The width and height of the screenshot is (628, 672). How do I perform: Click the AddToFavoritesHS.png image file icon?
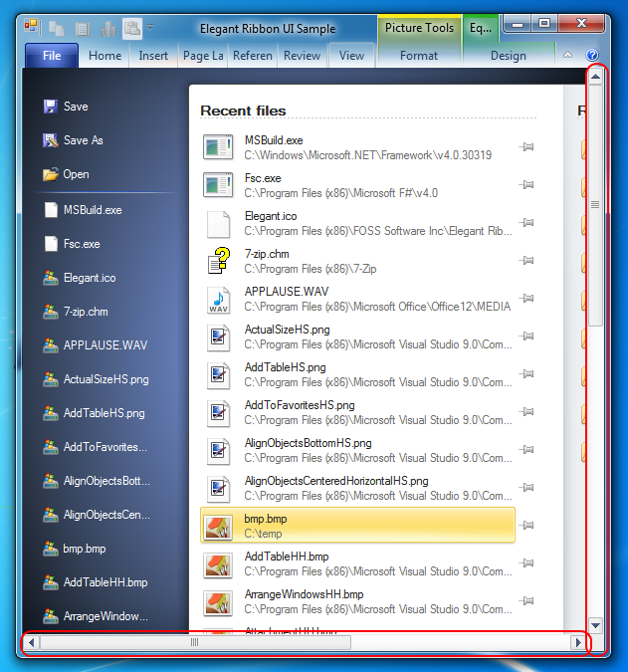click(219, 413)
